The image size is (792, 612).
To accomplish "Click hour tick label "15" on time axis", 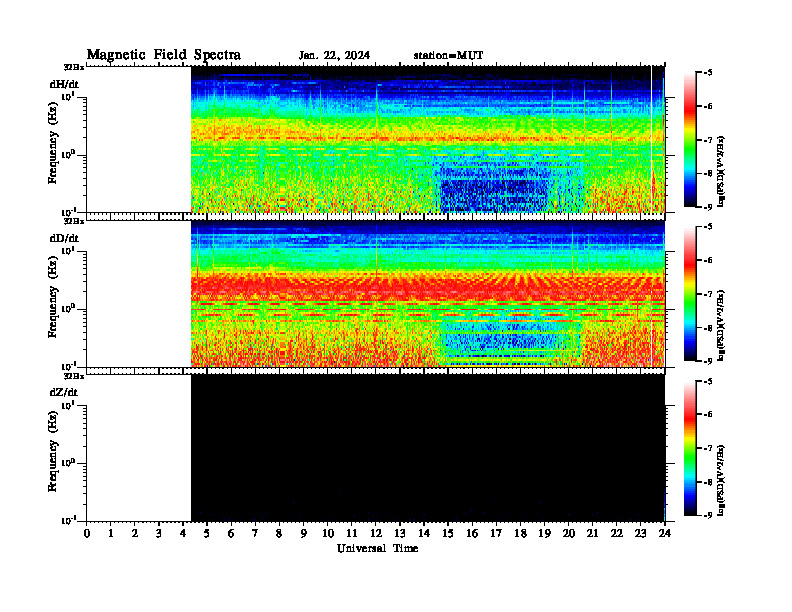I will [x=448, y=534].
